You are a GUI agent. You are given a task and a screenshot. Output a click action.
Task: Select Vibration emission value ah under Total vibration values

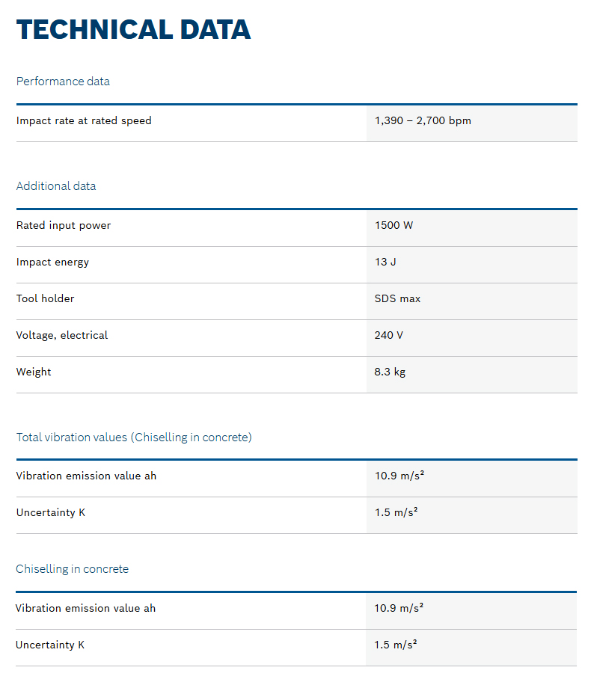tap(86, 476)
